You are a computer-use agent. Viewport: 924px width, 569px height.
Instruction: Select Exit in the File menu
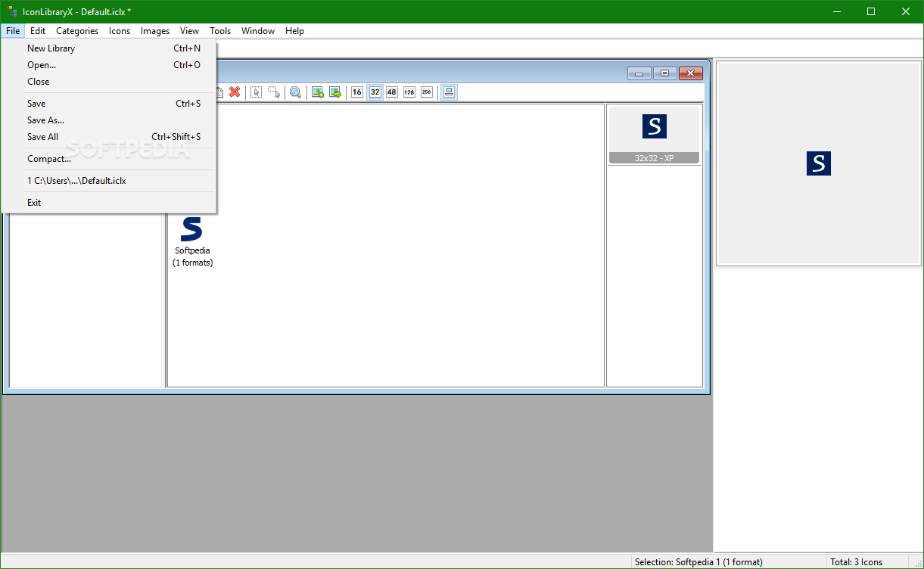[x=110, y=203]
